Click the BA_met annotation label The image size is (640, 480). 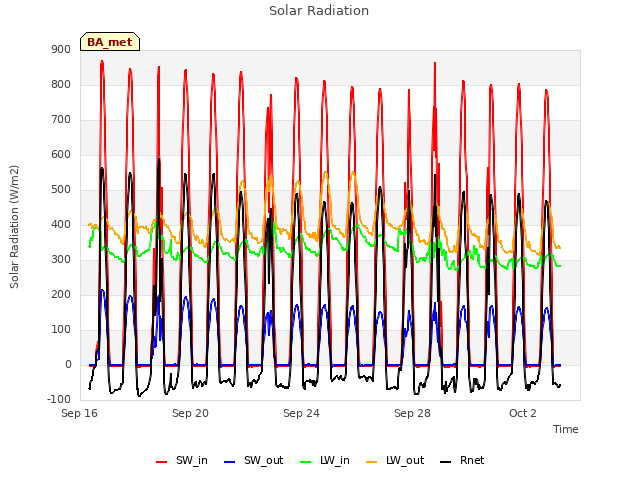coord(110,42)
